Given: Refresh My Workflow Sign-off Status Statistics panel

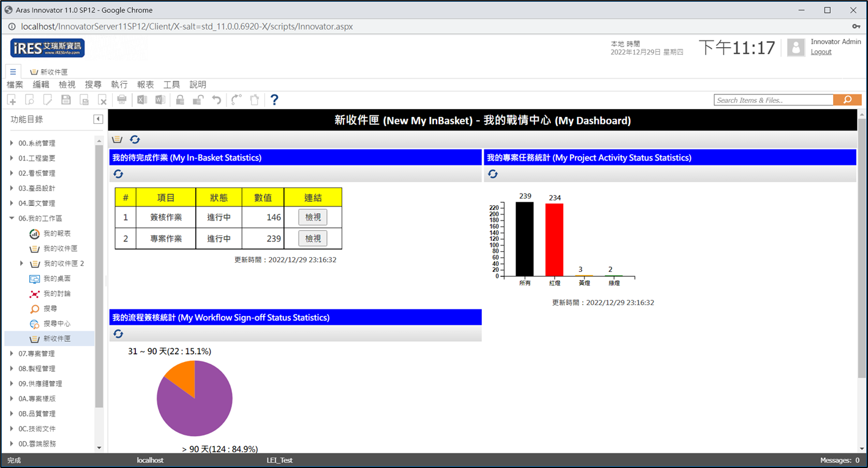Looking at the screenshot, I should tap(119, 334).
